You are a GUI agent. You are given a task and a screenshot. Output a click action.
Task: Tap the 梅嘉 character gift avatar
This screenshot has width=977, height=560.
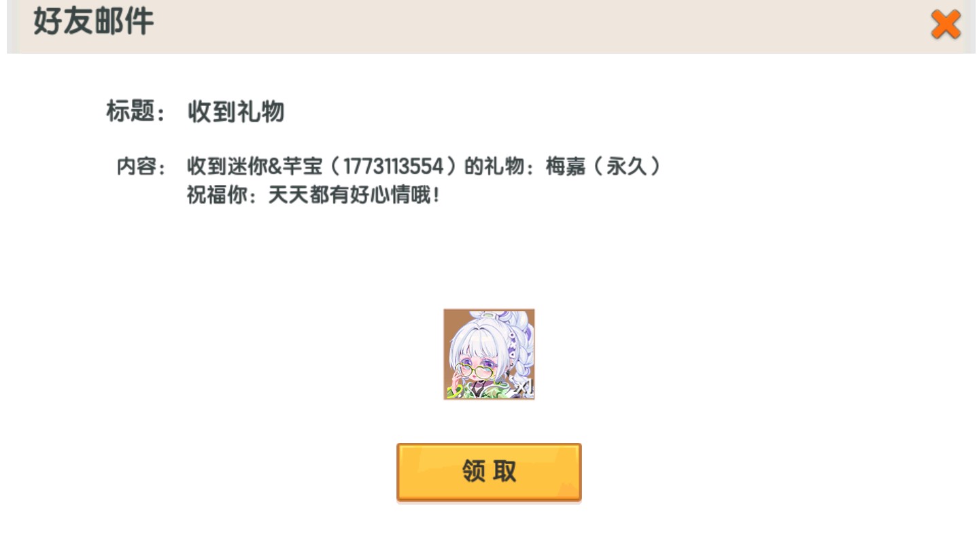tap(489, 354)
